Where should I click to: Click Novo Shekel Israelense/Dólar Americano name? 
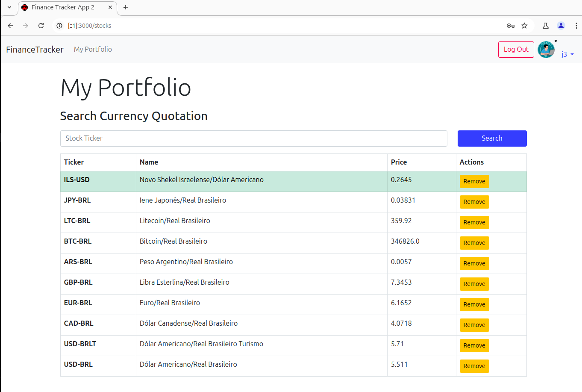pos(202,180)
